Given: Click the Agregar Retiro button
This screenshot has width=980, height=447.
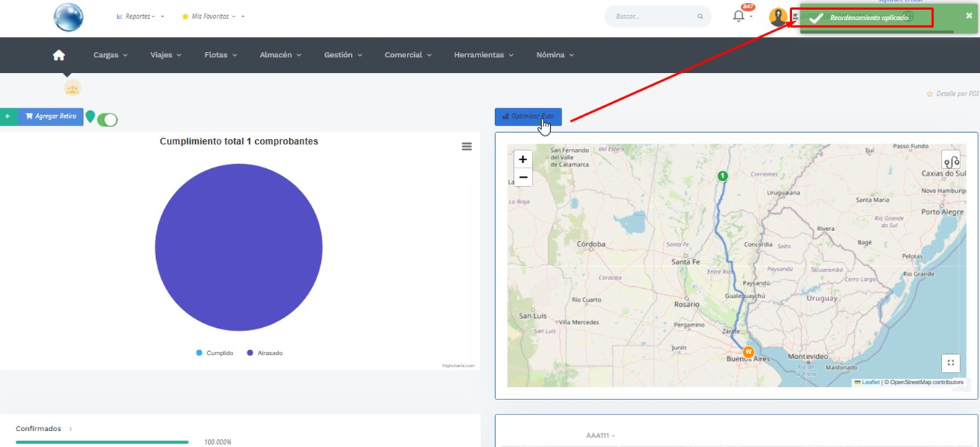Looking at the screenshot, I should pyautogui.click(x=51, y=116).
